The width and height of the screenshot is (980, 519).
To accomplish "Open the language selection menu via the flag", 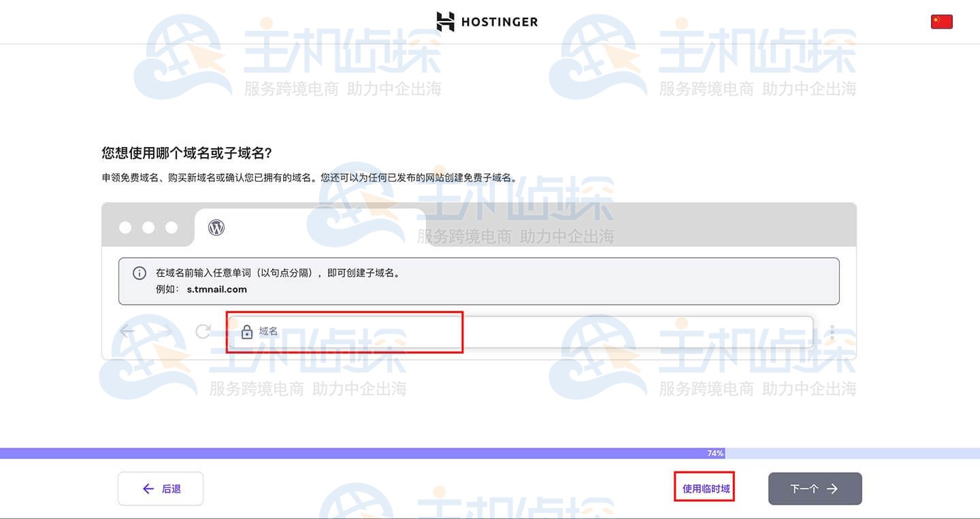I will pyautogui.click(x=941, y=21).
